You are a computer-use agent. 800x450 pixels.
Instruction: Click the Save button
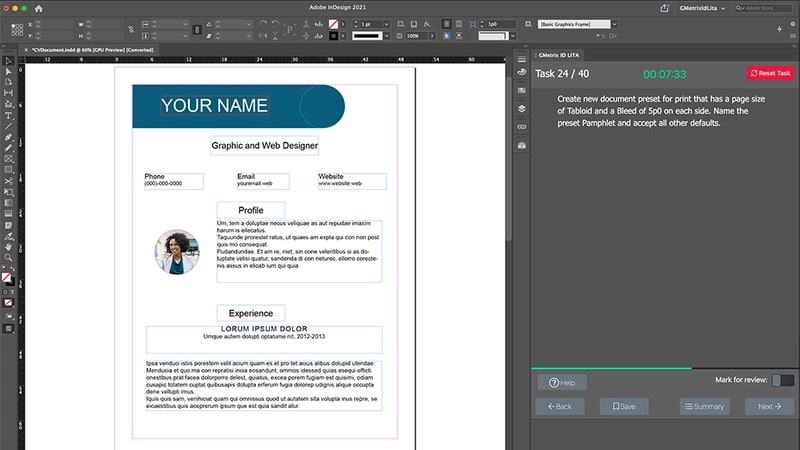[x=624, y=407]
